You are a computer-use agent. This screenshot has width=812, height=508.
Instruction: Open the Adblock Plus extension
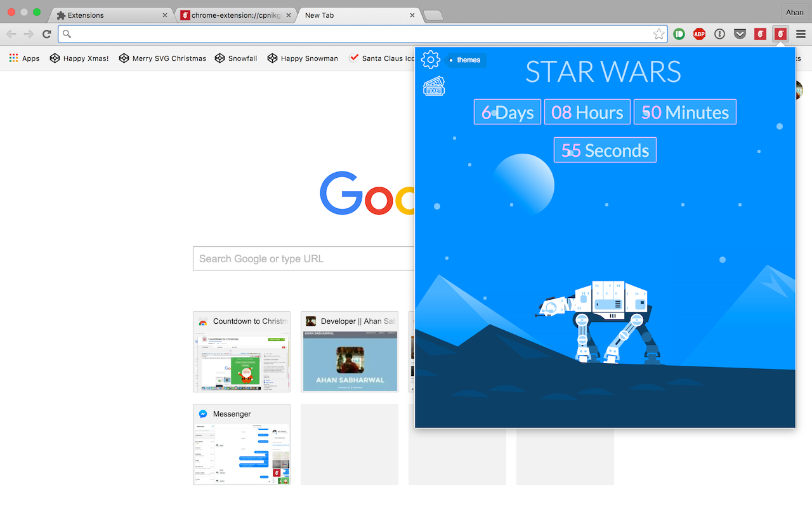[x=700, y=34]
